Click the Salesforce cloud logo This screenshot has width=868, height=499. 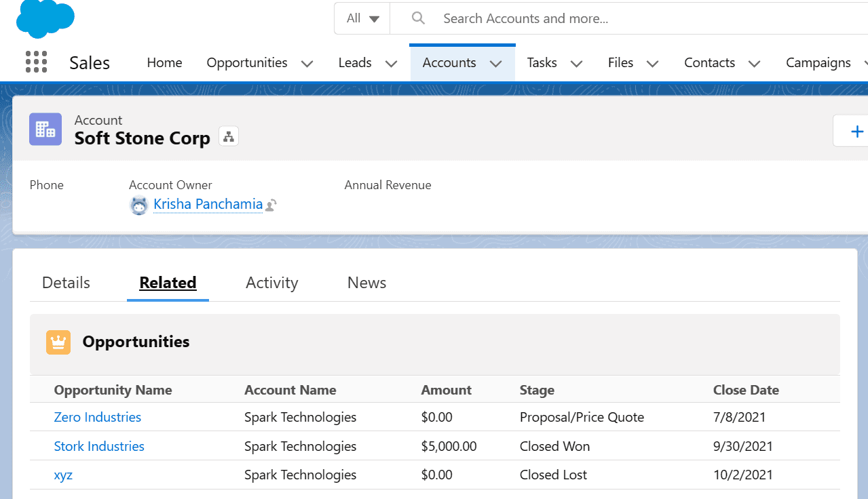pos(45,19)
